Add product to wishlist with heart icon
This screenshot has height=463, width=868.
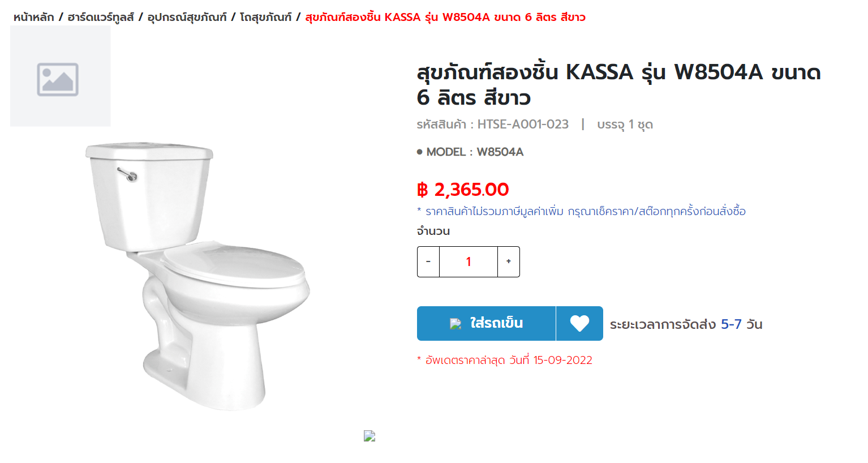point(579,323)
